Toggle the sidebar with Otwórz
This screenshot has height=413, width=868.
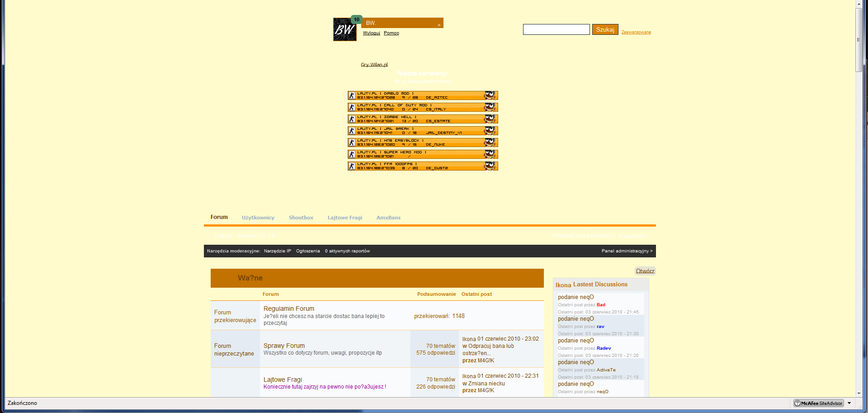645,271
